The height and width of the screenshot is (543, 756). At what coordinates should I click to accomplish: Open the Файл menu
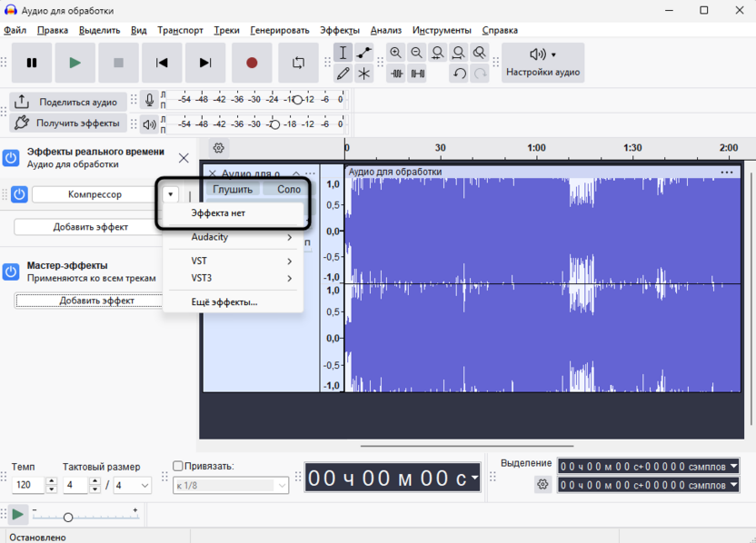tap(15, 30)
